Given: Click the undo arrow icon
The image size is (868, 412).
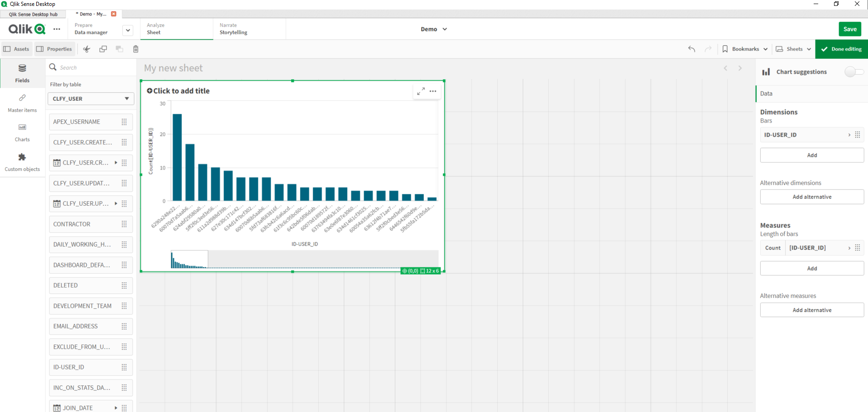Looking at the screenshot, I should tap(691, 49).
